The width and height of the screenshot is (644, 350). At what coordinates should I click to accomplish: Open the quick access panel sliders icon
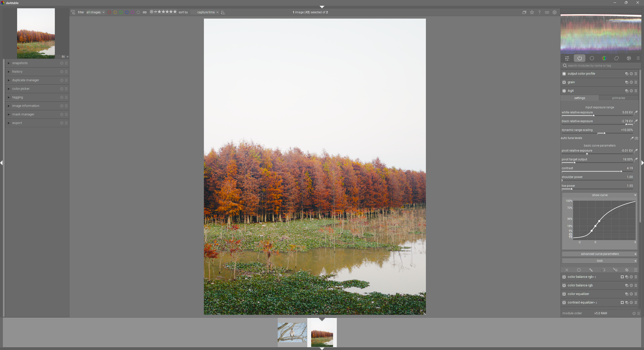pos(567,58)
